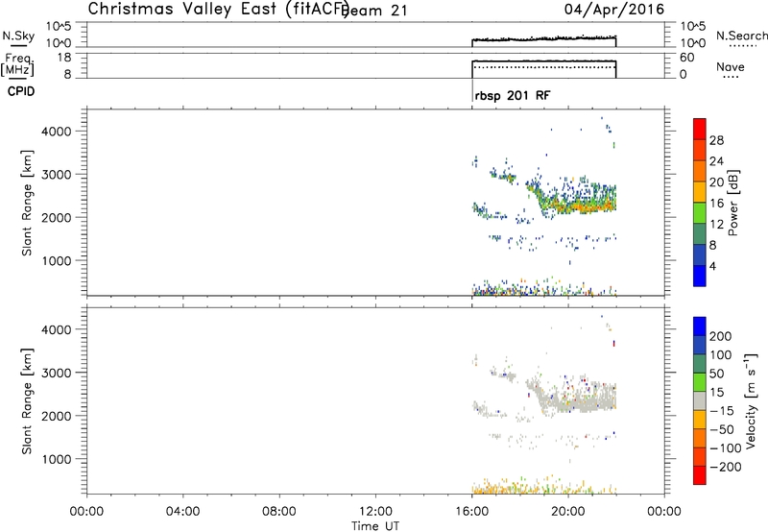Click the '4' tick on the power scale
The image size is (768, 532).
point(712,266)
